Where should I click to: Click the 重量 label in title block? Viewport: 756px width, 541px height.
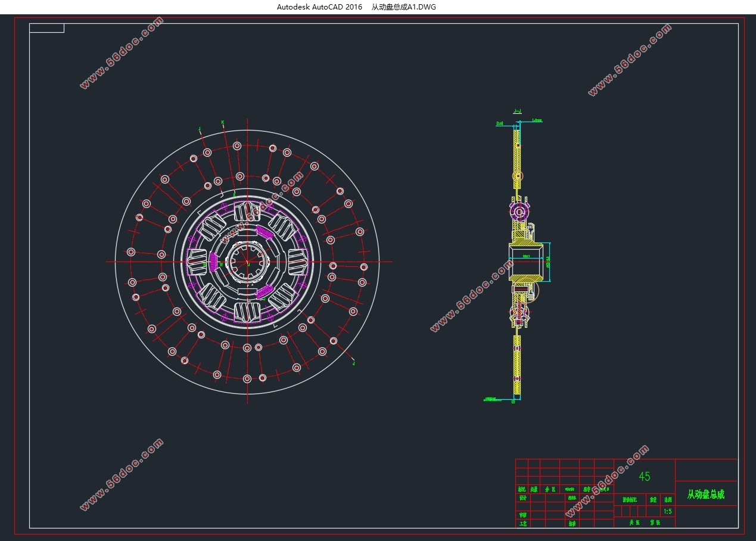tap(654, 500)
